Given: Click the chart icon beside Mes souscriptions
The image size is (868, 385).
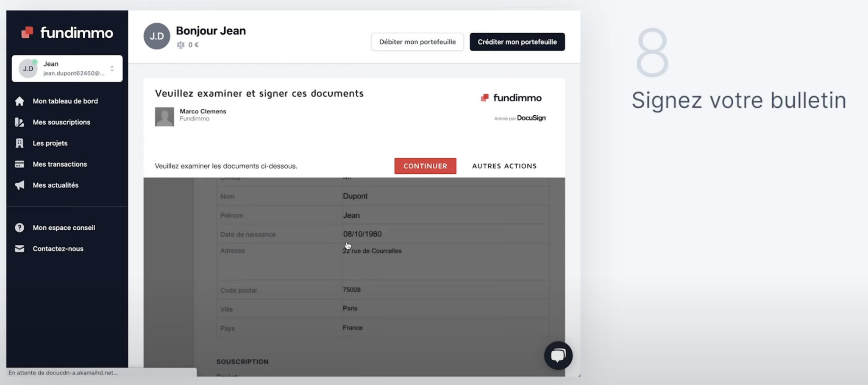Looking at the screenshot, I should 19,122.
